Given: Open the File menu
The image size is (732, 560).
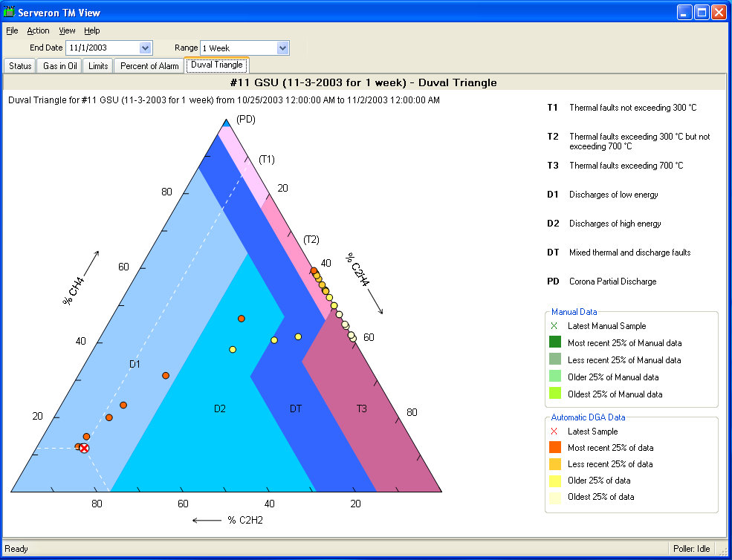Looking at the screenshot, I should 12,30.
